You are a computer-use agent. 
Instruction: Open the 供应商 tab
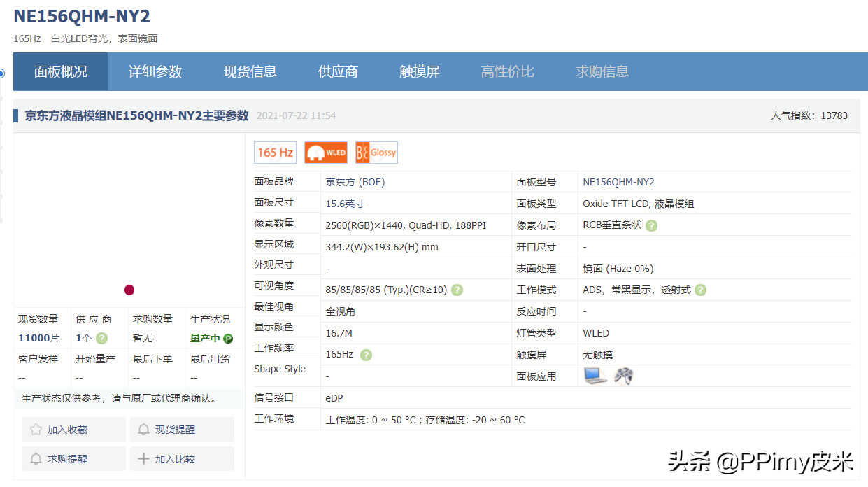(338, 71)
